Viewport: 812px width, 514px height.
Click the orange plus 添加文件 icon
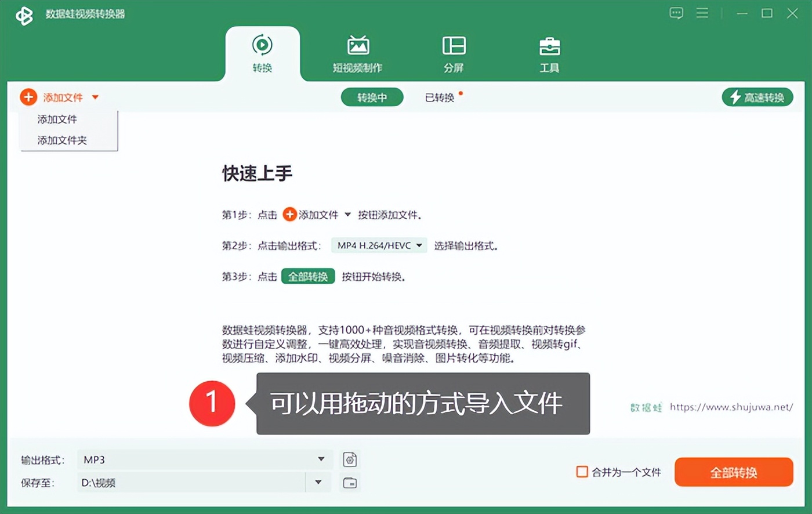point(28,97)
